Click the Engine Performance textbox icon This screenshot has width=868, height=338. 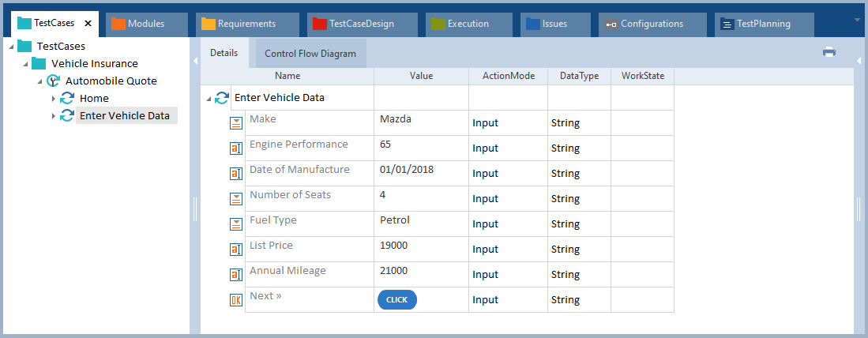(x=236, y=148)
